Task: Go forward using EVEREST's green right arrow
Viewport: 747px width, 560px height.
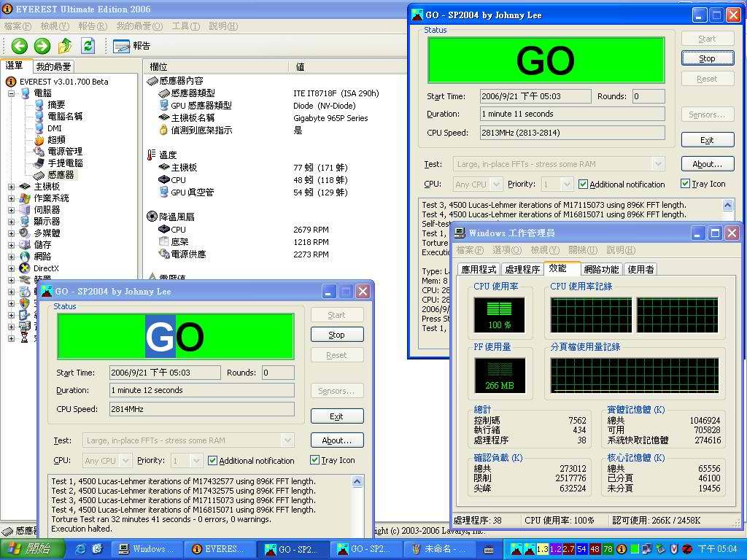Action: point(42,46)
